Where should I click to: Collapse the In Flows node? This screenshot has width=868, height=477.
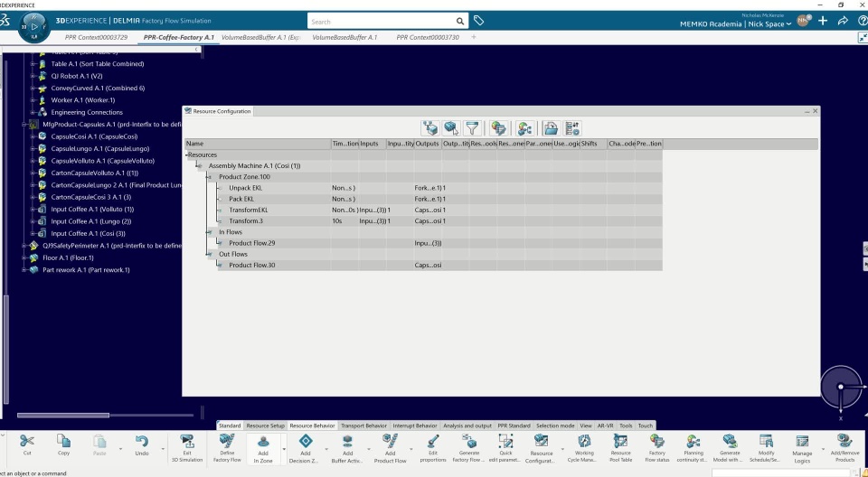[x=210, y=232]
